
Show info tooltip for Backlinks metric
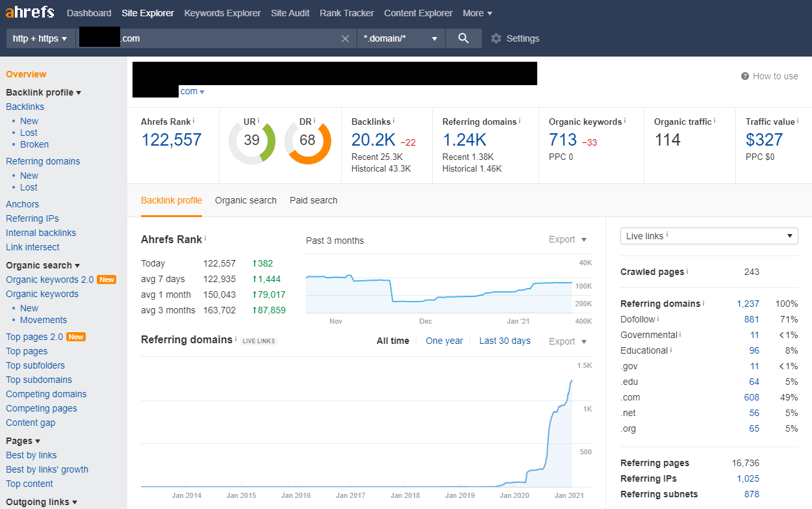pos(394,121)
